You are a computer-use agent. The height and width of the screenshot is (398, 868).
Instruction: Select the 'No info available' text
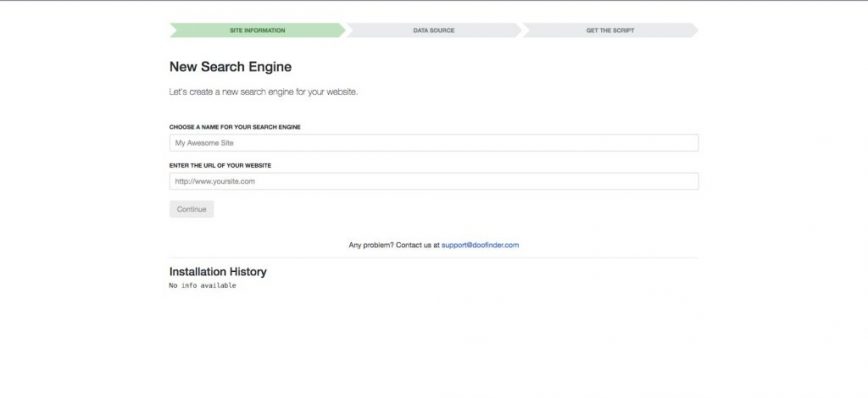(x=203, y=286)
